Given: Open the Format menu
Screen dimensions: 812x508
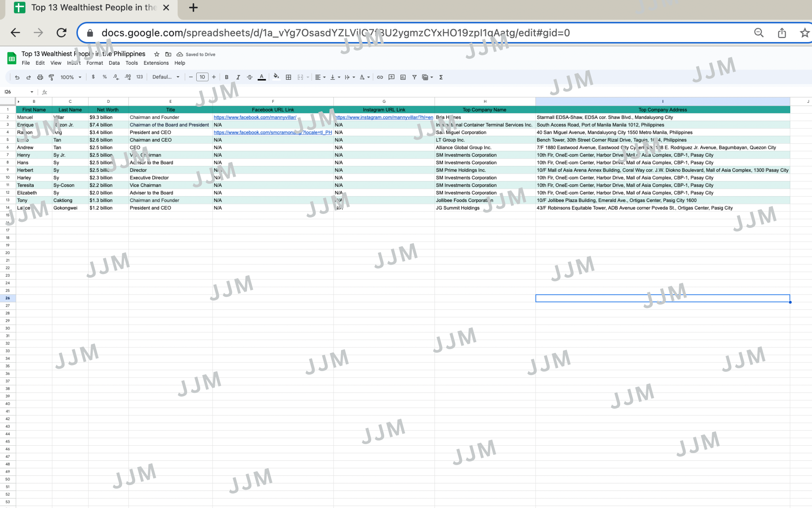Looking at the screenshot, I should pyautogui.click(x=94, y=63).
